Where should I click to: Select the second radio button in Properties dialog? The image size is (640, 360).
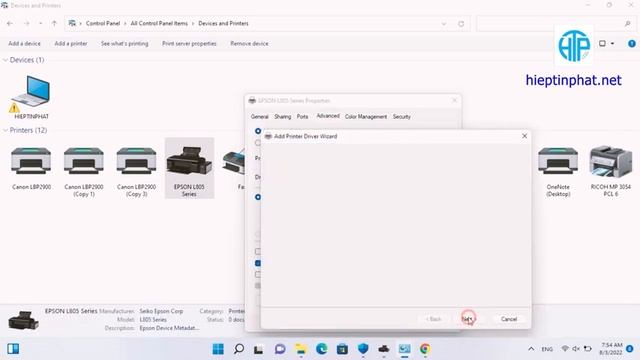point(258,143)
